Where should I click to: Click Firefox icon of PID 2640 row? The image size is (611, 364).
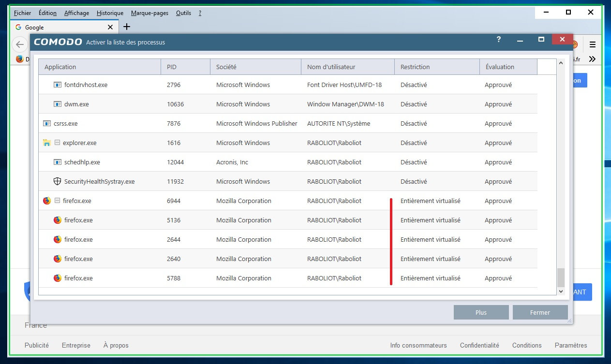coord(58,259)
